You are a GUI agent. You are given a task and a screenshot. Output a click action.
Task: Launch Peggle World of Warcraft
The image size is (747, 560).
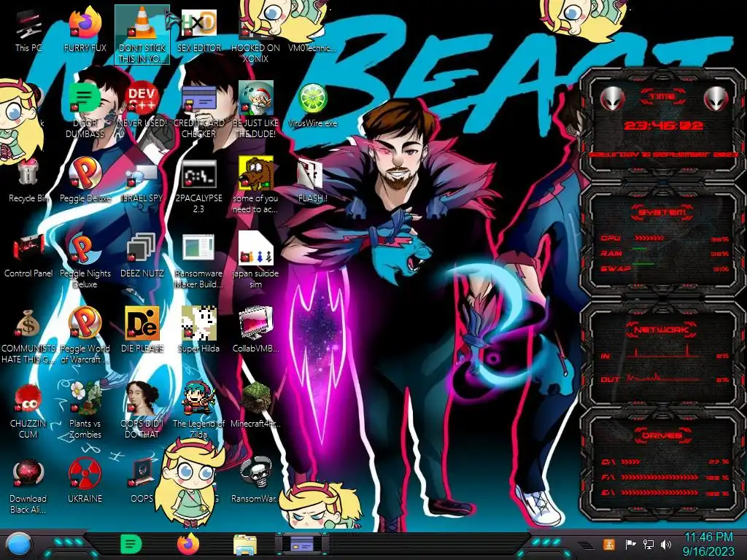(85, 335)
